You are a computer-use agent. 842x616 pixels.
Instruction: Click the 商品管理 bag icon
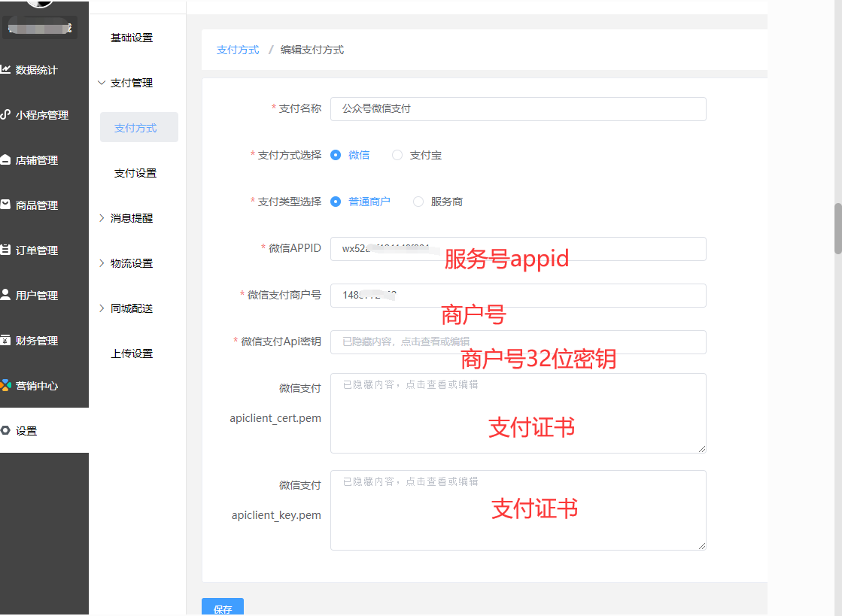click(5, 205)
